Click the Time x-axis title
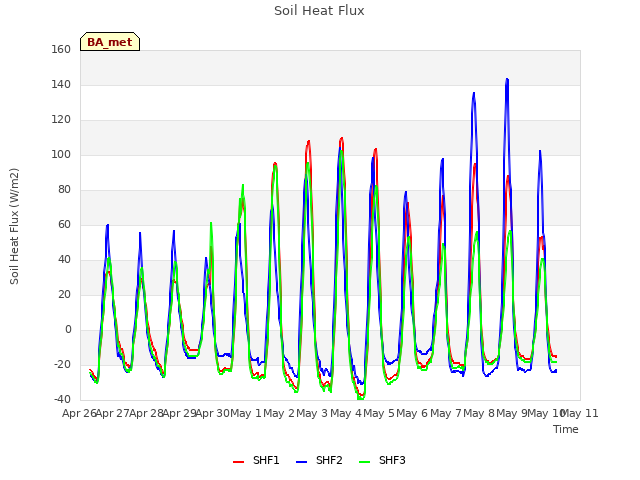Image resolution: width=640 pixels, height=480 pixels. (566, 429)
